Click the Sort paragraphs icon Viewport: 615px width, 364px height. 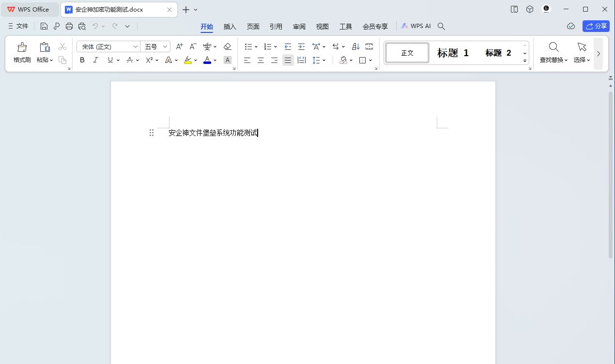coord(355,46)
